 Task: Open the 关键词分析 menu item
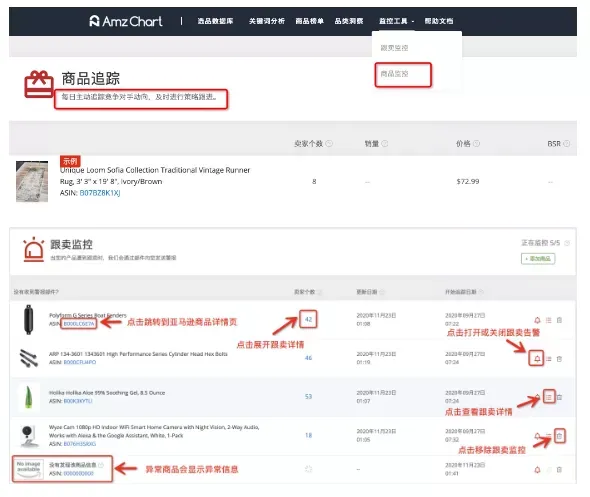click(266, 21)
